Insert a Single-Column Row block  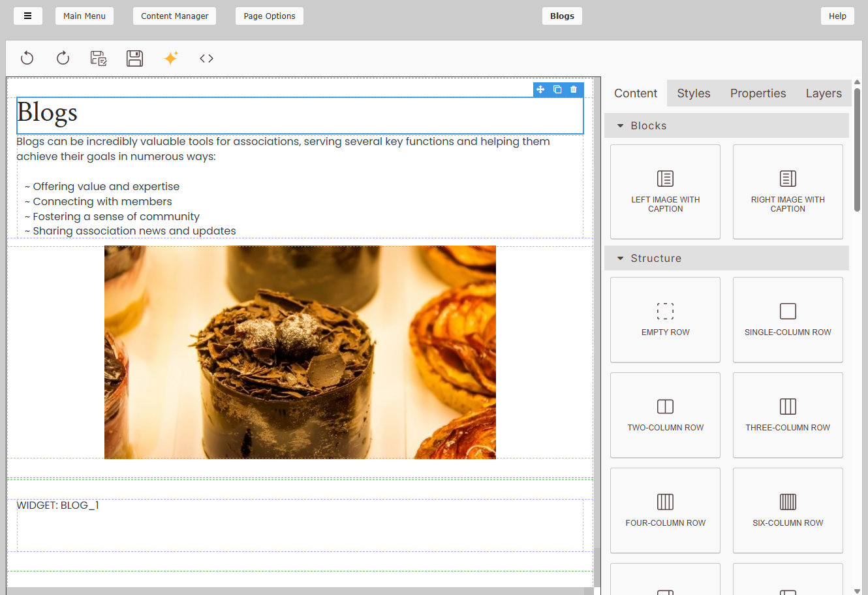(788, 319)
